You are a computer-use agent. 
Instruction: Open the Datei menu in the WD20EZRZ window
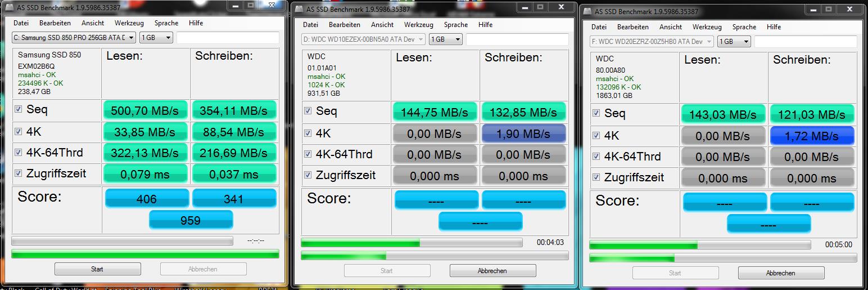pos(599,27)
